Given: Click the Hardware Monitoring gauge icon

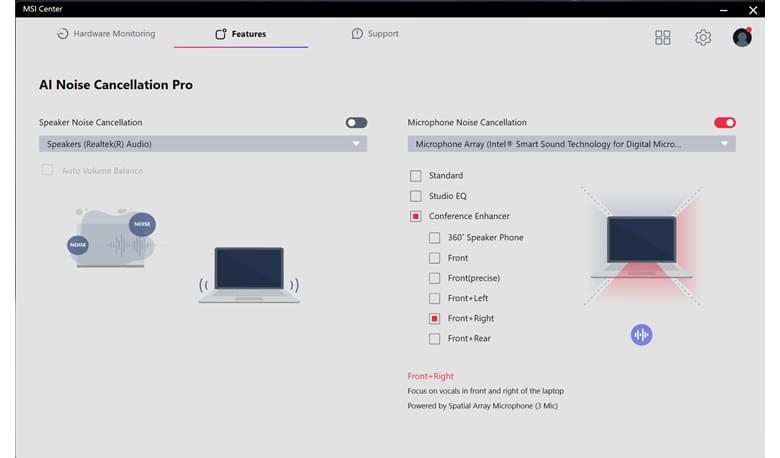Looking at the screenshot, I should click(62, 34).
